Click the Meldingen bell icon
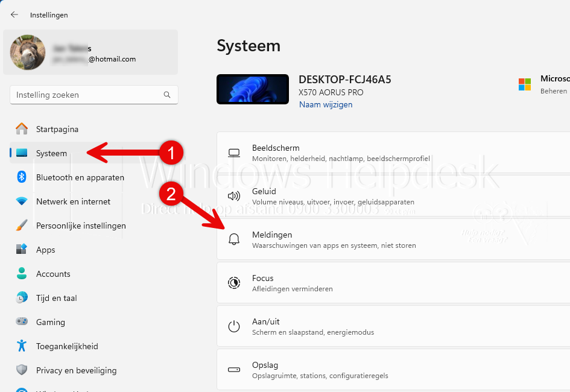Image resolution: width=570 pixels, height=392 pixels. point(234,239)
